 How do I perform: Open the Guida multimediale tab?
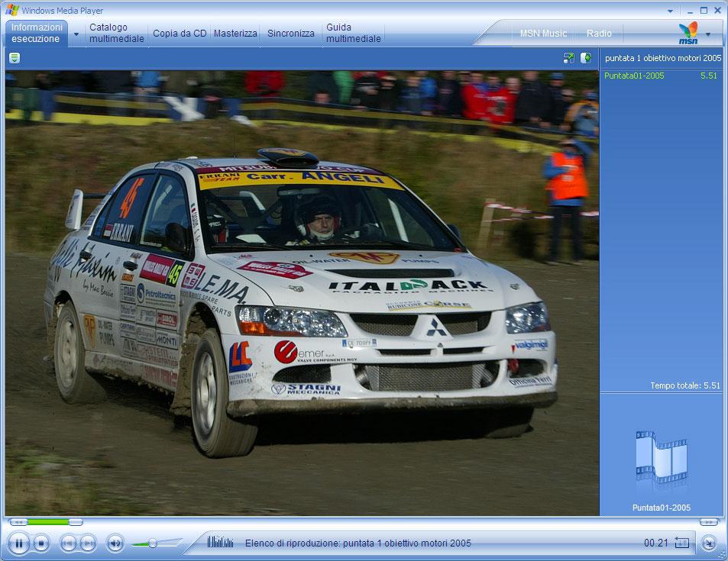click(x=354, y=33)
